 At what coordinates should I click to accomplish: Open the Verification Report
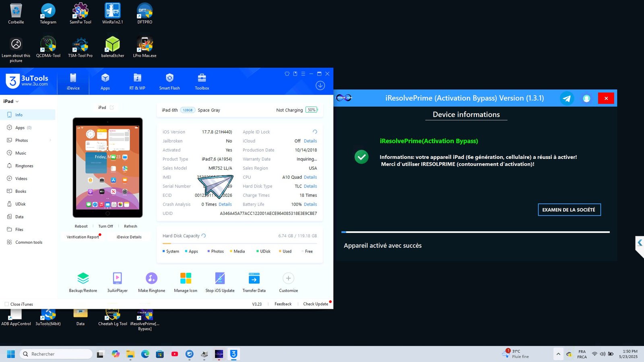pyautogui.click(x=83, y=237)
